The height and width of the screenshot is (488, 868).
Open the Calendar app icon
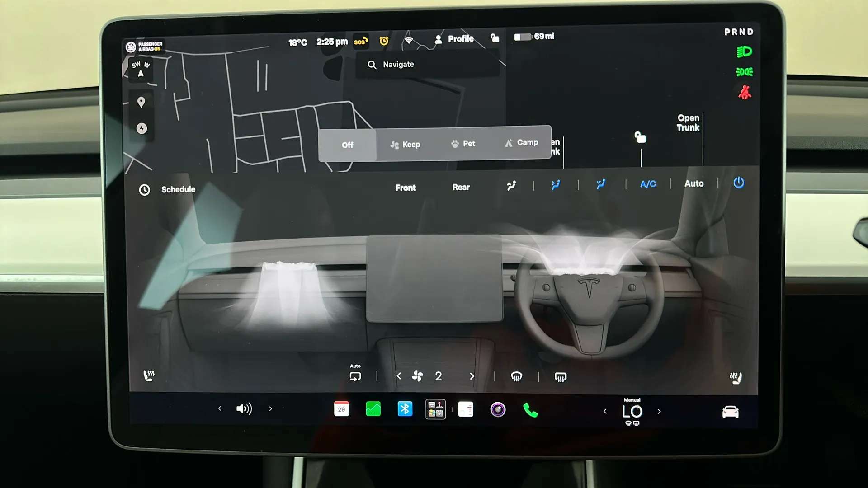[341, 409]
